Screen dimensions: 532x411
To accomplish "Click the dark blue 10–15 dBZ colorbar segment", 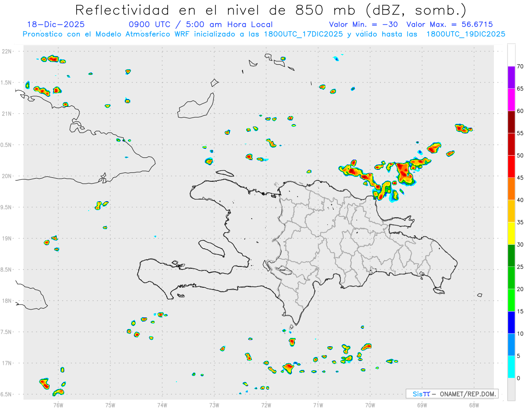I will 511,322.
